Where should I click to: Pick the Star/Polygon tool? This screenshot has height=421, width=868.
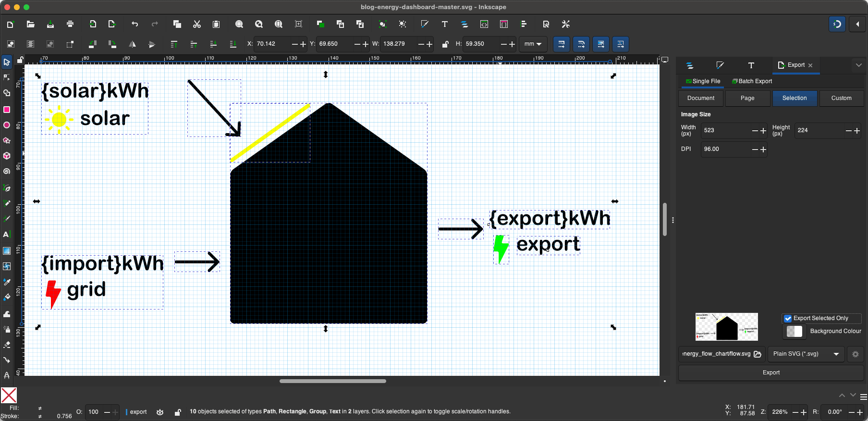7,140
